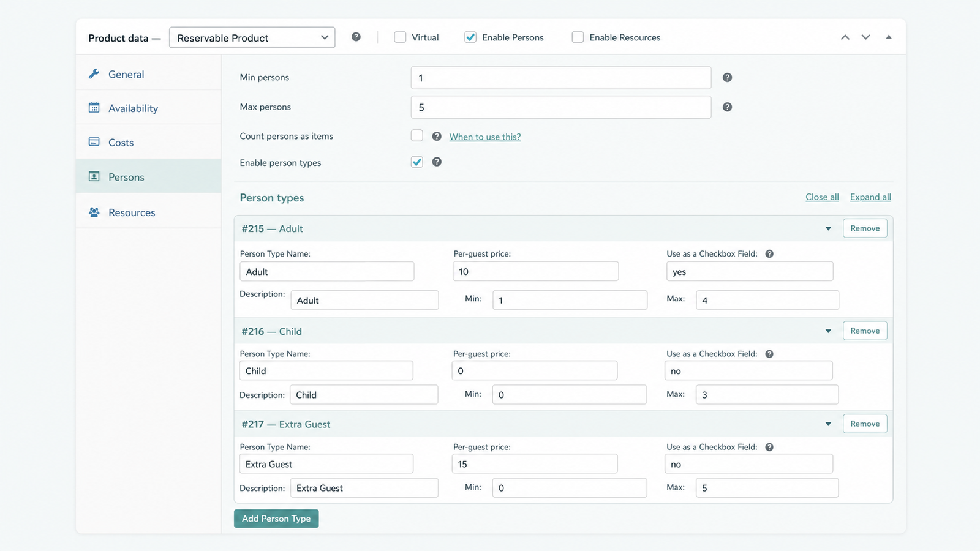Open the Availability tab

[148, 108]
